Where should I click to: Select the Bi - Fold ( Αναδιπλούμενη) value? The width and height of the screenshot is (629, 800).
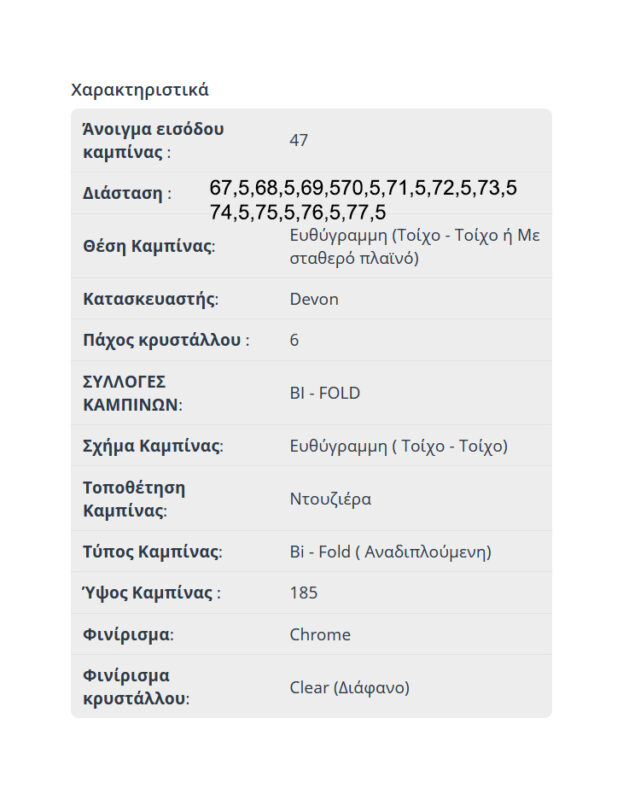pos(390,552)
